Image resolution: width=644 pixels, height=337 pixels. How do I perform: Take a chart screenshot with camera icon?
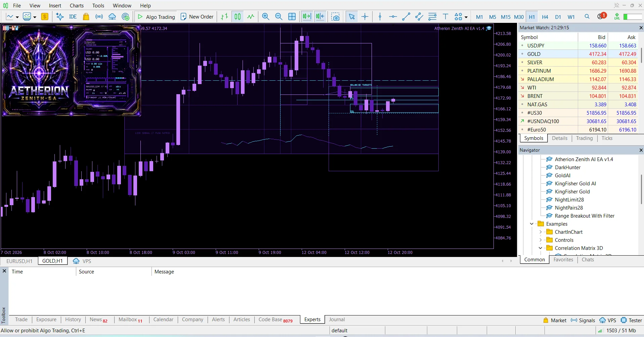[335, 16]
